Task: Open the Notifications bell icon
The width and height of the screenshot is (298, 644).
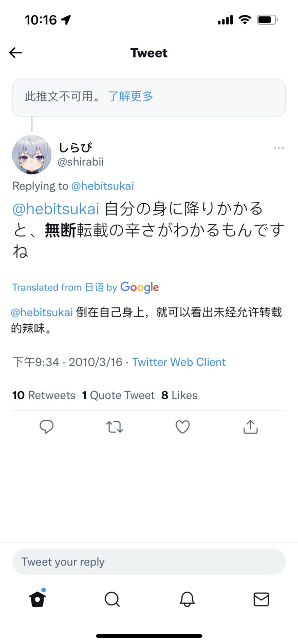Action: (187, 599)
